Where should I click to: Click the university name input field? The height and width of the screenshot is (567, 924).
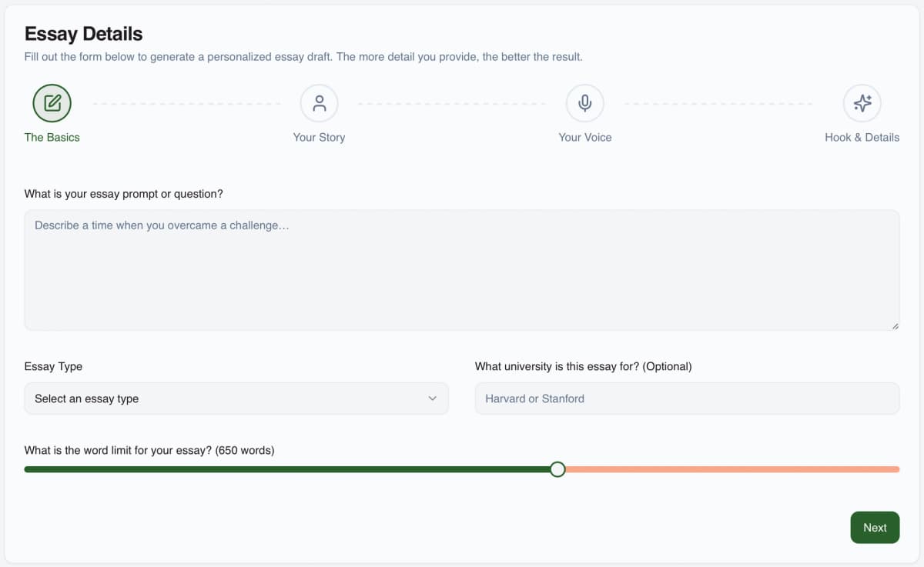[x=687, y=399]
